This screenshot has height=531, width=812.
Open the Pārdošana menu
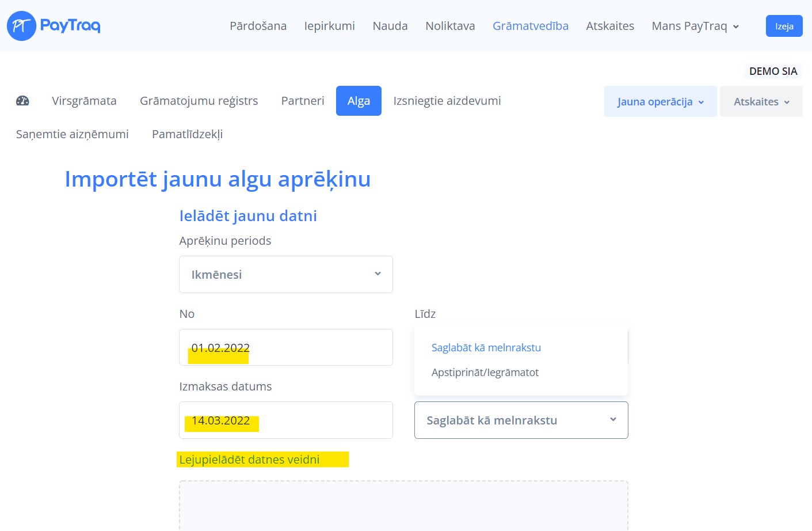pyautogui.click(x=258, y=26)
